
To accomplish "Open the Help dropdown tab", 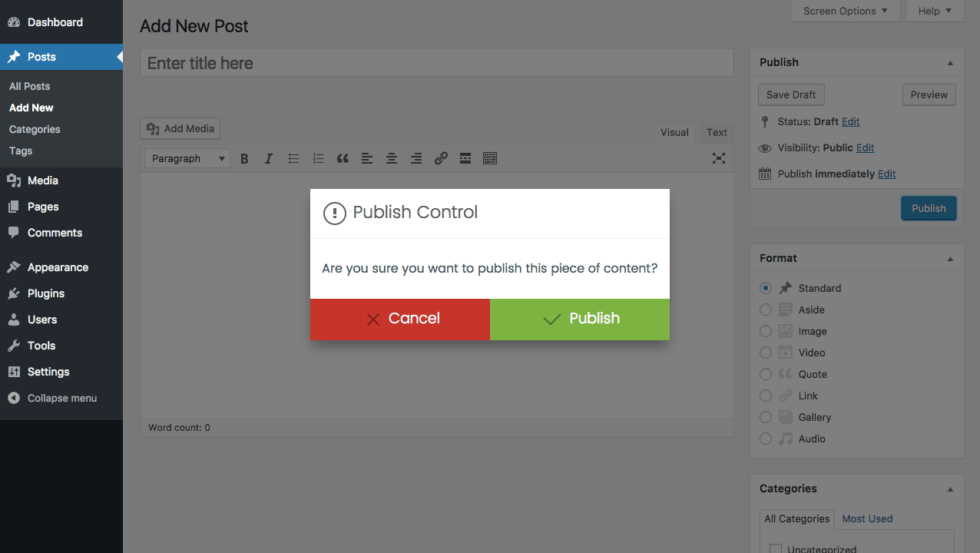I will pyautogui.click(x=935, y=11).
